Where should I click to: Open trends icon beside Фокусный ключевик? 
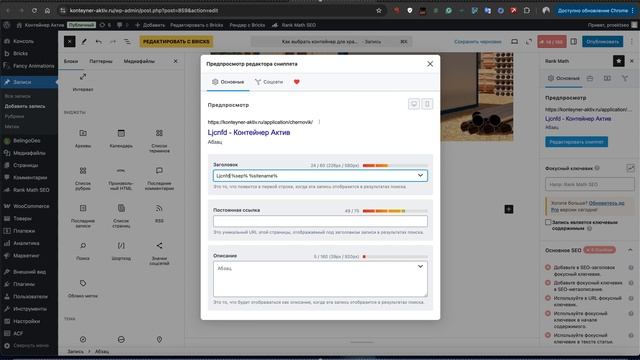pyautogui.click(x=630, y=168)
